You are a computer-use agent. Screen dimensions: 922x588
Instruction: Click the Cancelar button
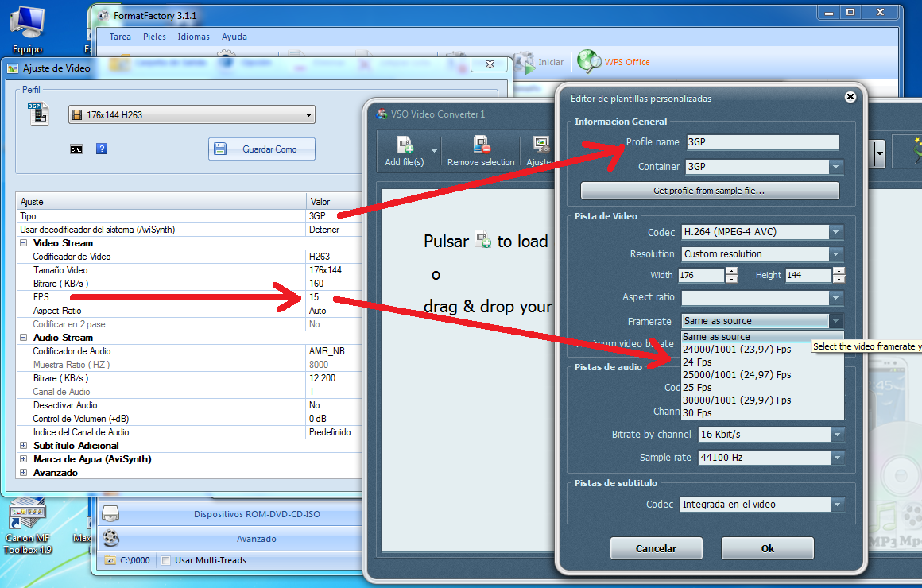[657, 548]
